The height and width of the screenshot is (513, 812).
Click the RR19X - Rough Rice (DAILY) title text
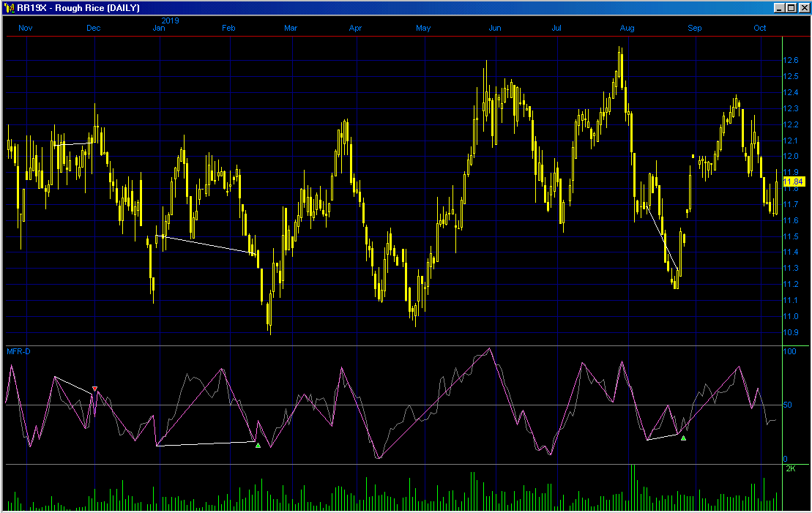pyautogui.click(x=78, y=8)
